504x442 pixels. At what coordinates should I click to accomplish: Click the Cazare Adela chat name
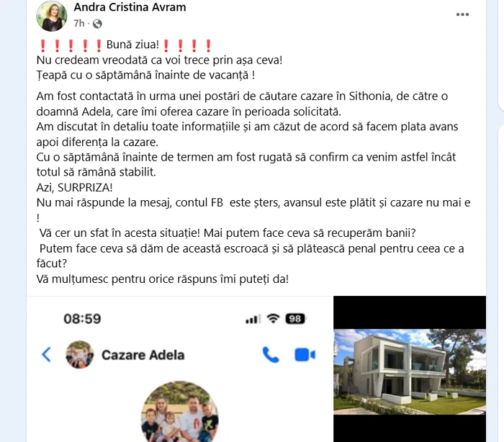coord(143,355)
